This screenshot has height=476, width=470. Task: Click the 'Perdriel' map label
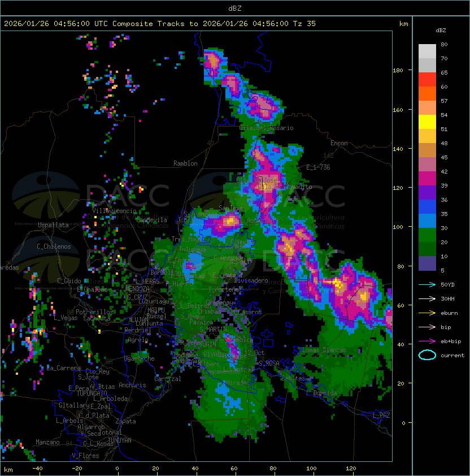coord(138,330)
